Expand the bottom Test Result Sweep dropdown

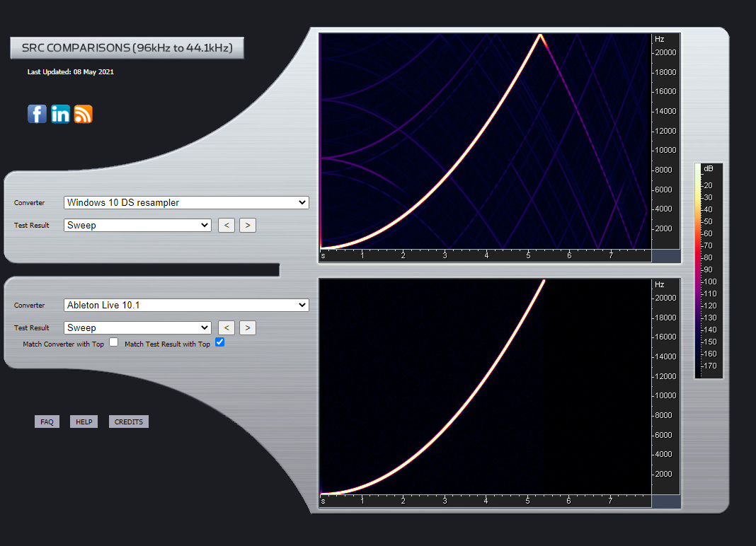coord(137,328)
